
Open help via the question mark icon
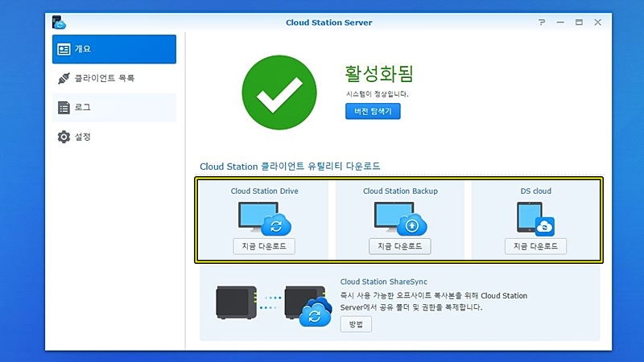542,23
